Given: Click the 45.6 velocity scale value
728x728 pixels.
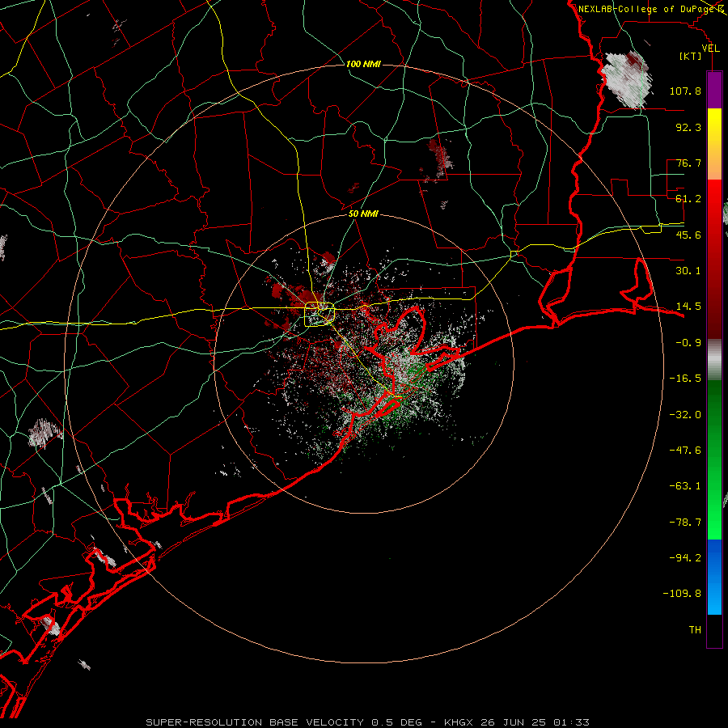Looking at the screenshot, I should (688, 235).
